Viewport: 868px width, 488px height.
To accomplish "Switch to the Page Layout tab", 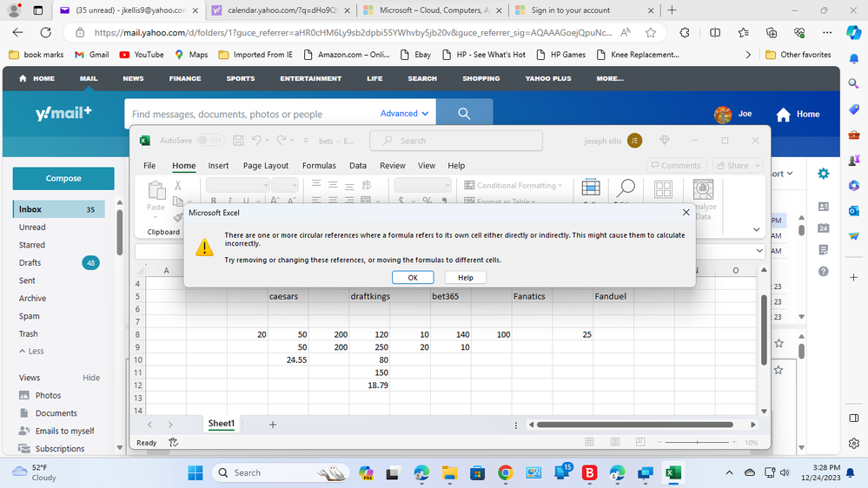I will 266,166.
